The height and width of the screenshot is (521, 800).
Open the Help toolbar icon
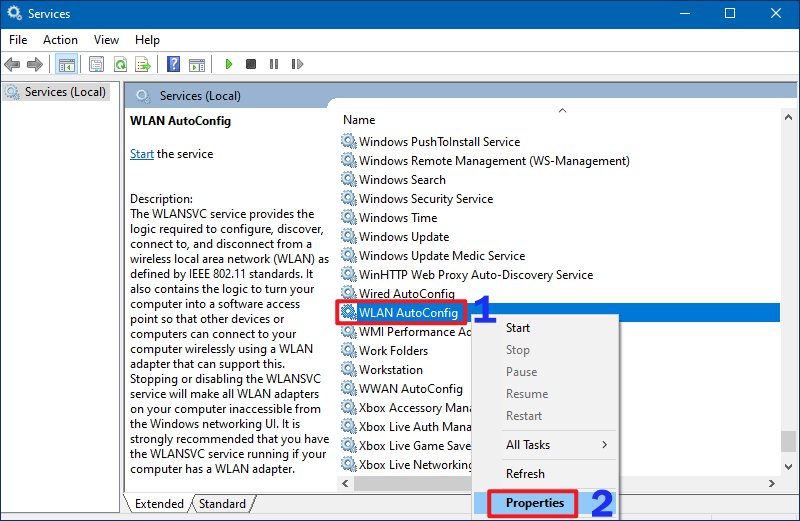(173, 64)
